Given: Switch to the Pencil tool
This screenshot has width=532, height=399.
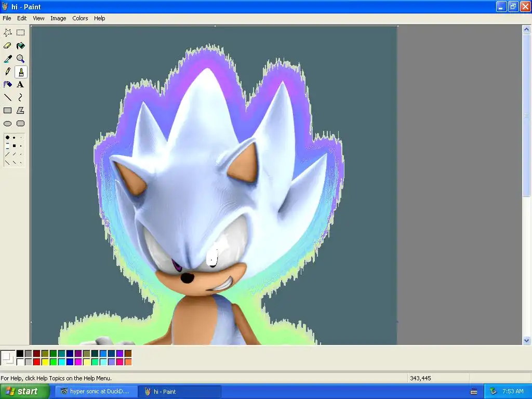Looking at the screenshot, I should click(7, 72).
